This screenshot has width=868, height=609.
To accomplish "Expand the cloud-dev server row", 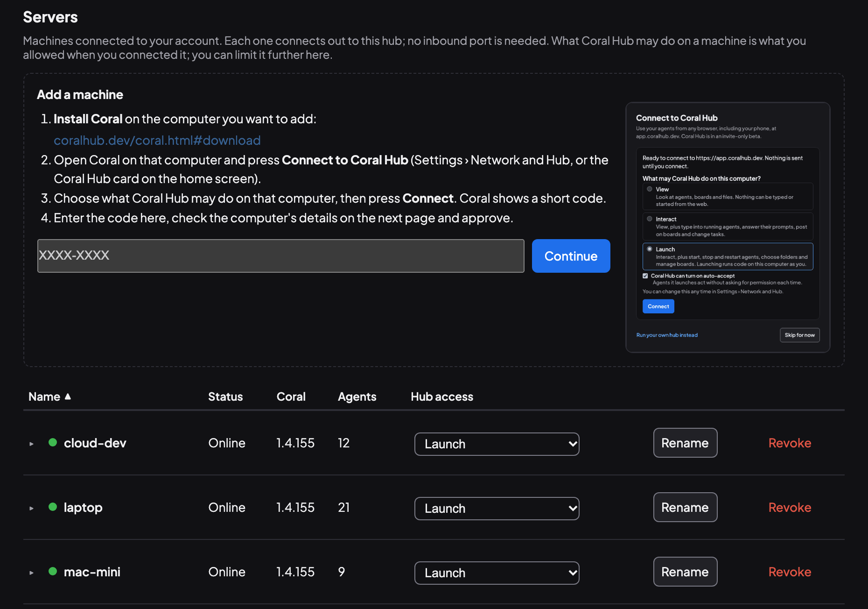I will (x=31, y=444).
